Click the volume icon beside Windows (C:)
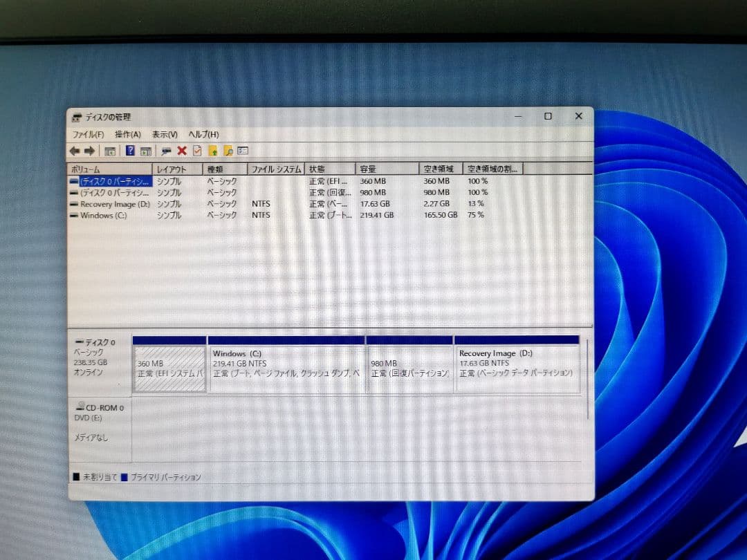Screen dimensions: 747x560 tap(73, 215)
